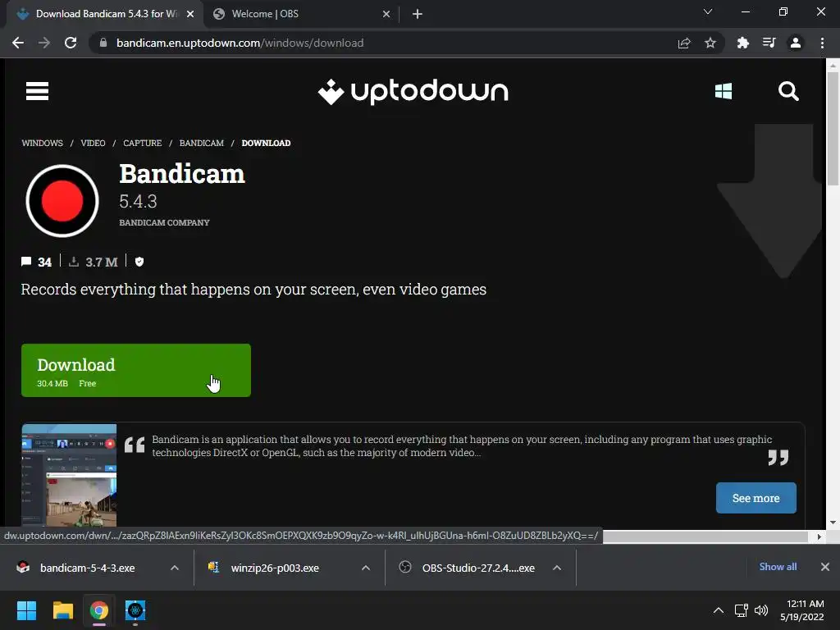Open the taskbar clock and date

[802, 610]
